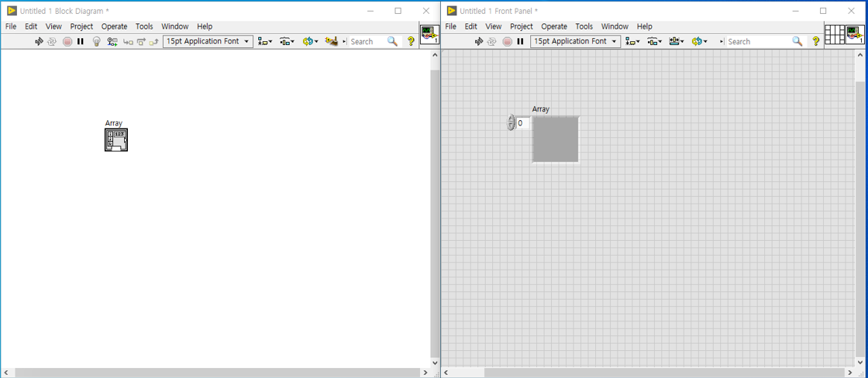This screenshot has height=378, width=868.
Task: Click the Array label on Block Diagram
Action: pyautogui.click(x=114, y=123)
